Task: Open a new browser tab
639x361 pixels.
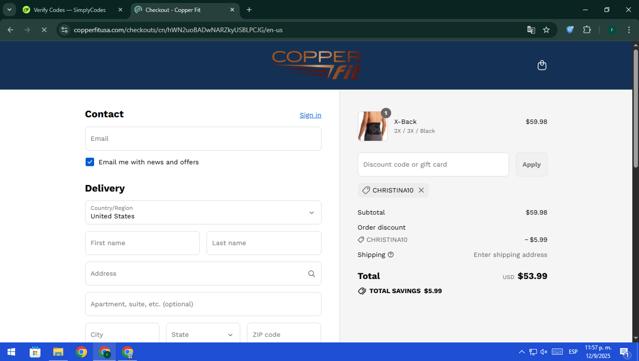Action: click(249, 10)
